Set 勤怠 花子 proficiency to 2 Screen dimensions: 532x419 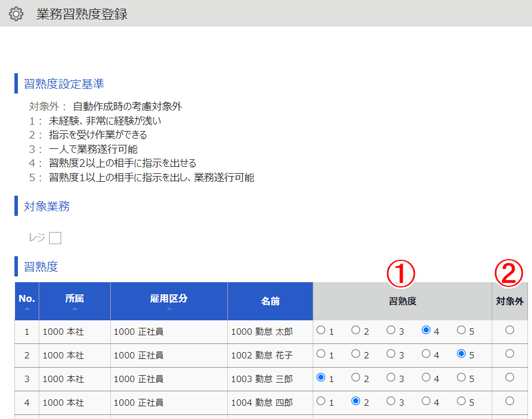pos(355,354)
